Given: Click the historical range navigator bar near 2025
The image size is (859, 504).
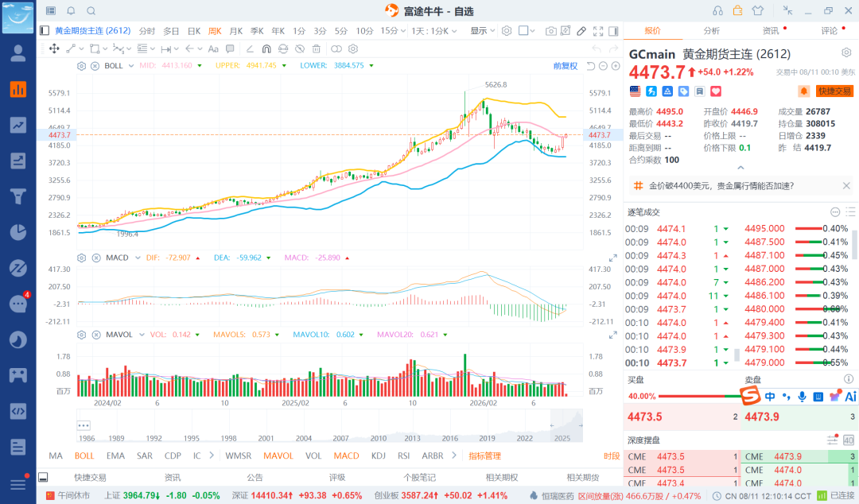Looking at the screenshot, I should tap(566, 425).
